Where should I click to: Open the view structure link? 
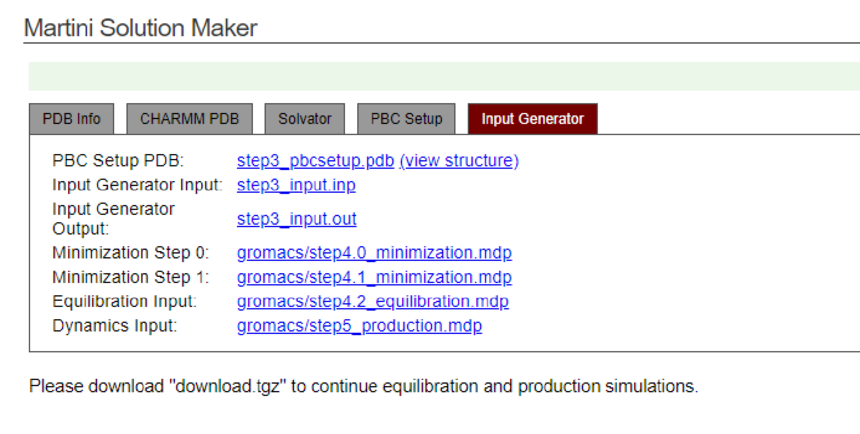click(x=459, y=161)
